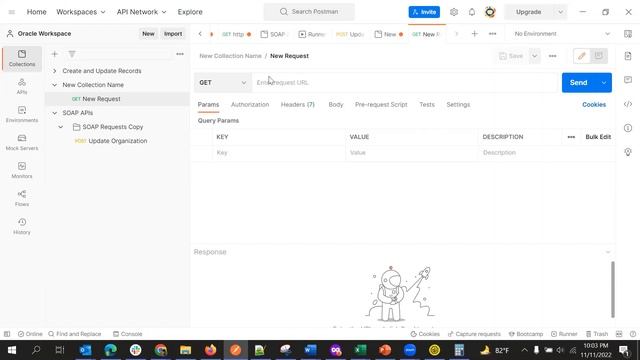Open the HTTP method GET dropdown
640x360 pixels.
pyautogui.click(x=222, y=82)
